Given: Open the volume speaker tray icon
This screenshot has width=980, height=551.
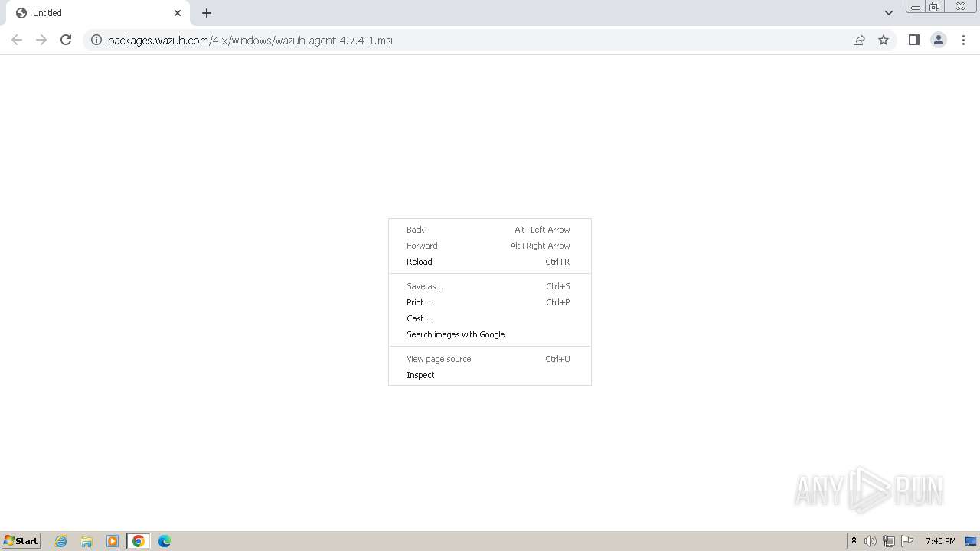Looking at the screenshot, I should click(x=871, y=541).
